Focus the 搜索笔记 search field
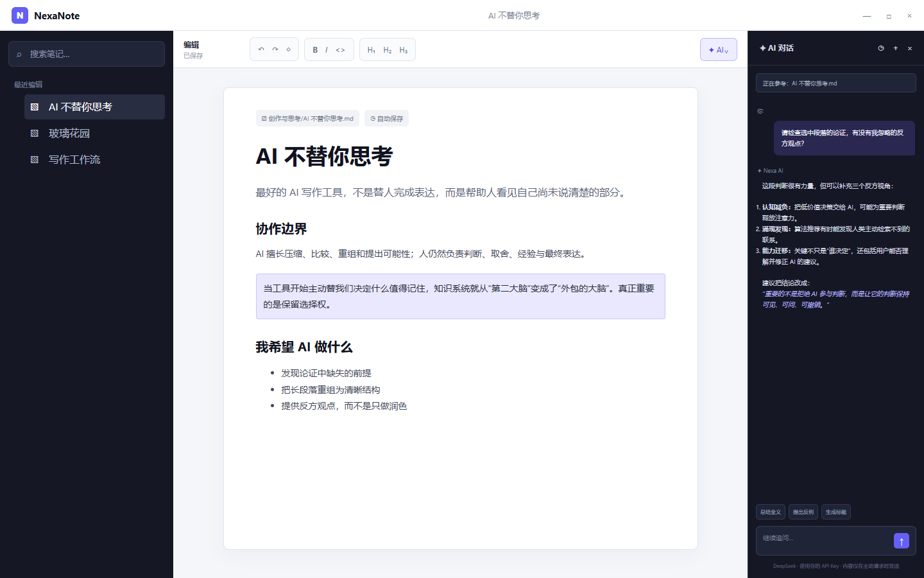The width and height of the screenshot is (924, 578). point(87,54)
